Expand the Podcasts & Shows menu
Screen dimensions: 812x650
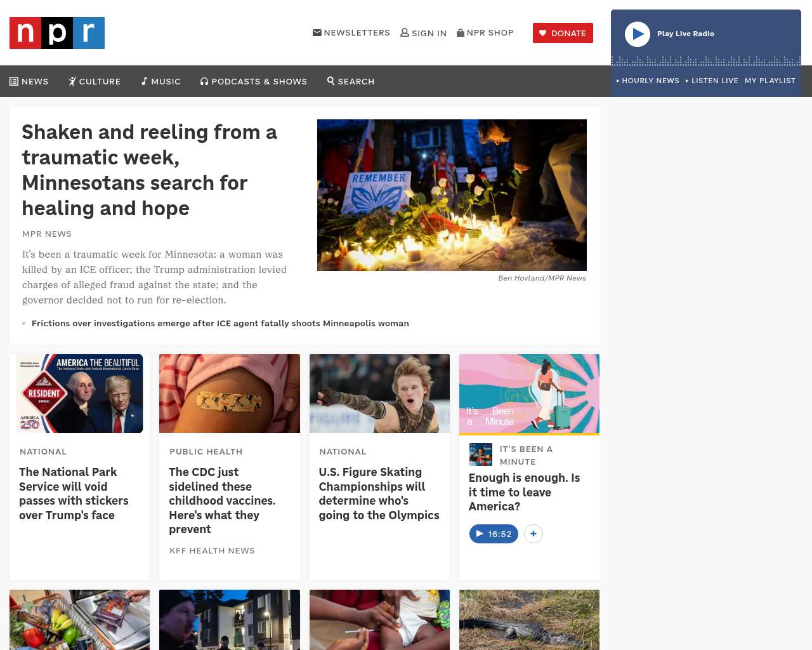pyautogui.click(x=254, y=81)
